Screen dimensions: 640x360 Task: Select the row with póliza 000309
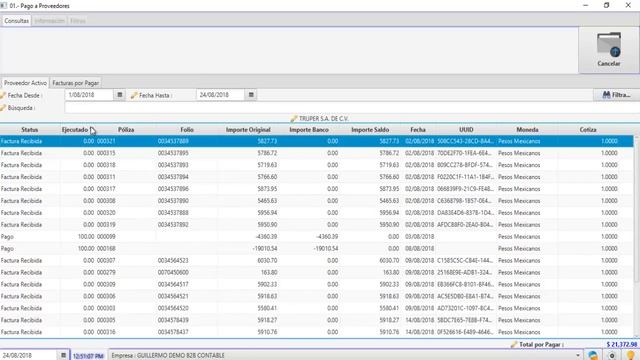pos(317,284)
